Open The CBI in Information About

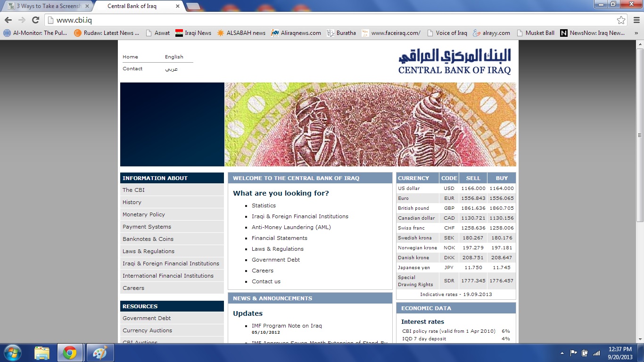(x=172, y=190)
